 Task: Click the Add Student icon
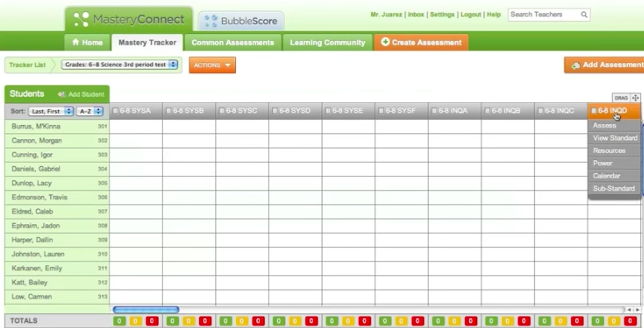point(61,94)
